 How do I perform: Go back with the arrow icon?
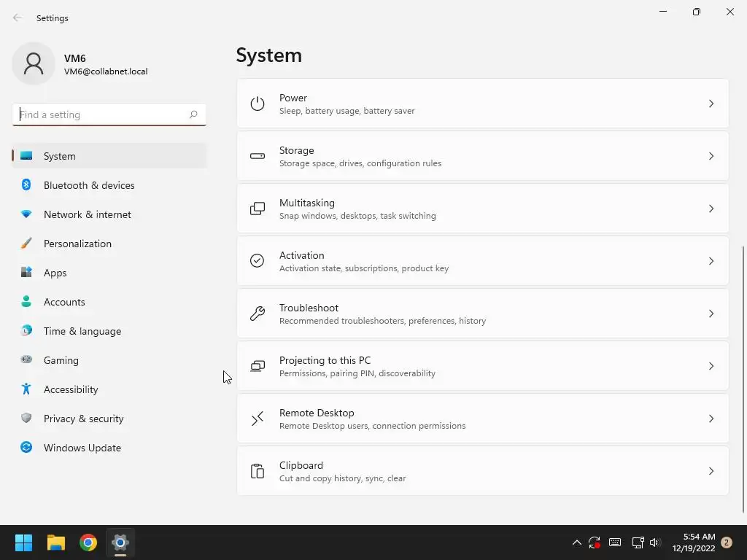(18, 17)
